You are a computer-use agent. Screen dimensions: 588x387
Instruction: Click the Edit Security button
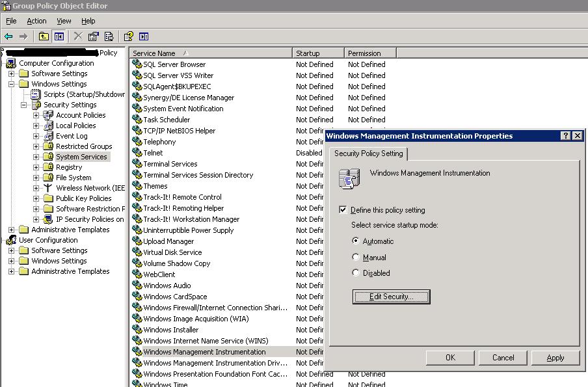391,297
